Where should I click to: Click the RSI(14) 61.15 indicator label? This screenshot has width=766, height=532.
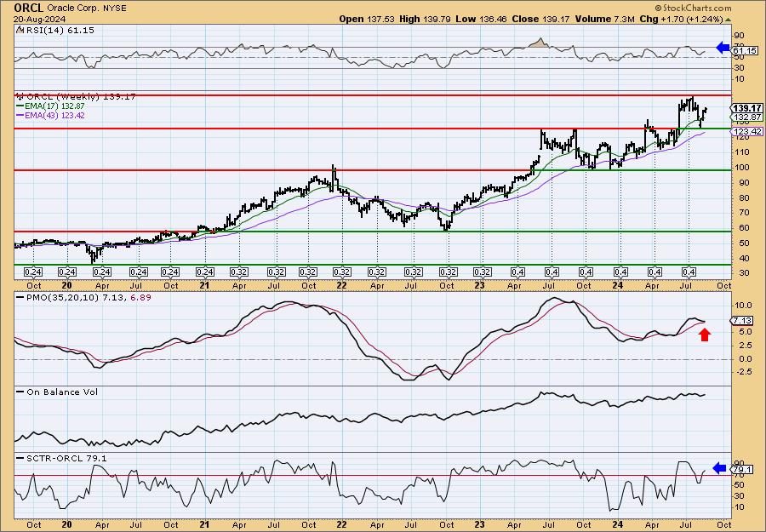coord(59,30)
